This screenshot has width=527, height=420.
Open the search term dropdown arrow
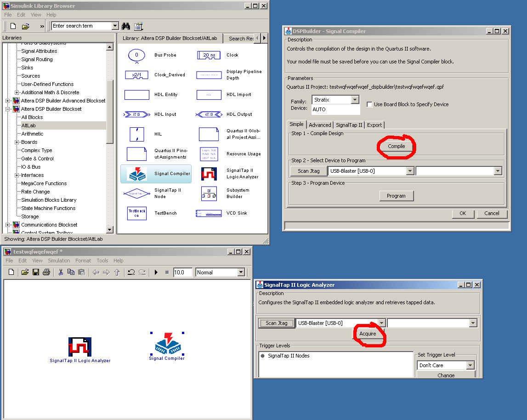point(115,26)
